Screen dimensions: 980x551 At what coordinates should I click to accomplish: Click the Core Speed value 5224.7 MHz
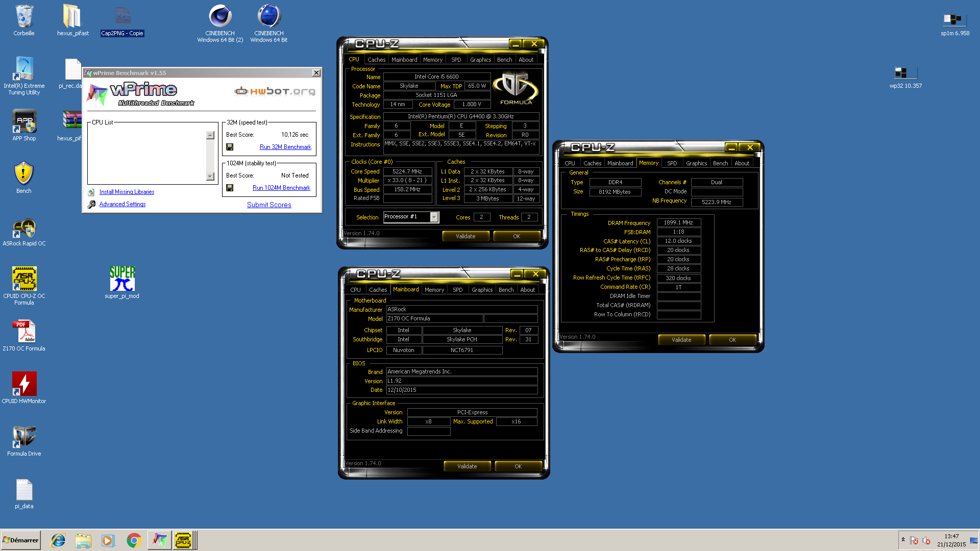pos(407,171)
